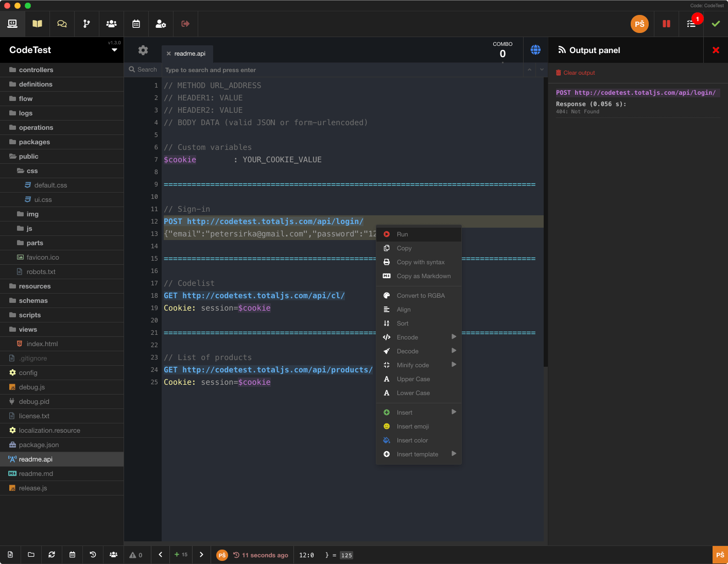Click the green checkmark icon
Screen dimensions: 728x564
click(x=716, y=24)
